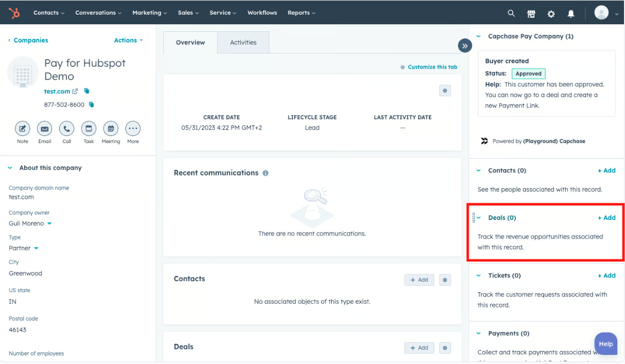Screen dimensions: 625x364
Task: Open the Actions dropdown
Action: tap(128, 40)
